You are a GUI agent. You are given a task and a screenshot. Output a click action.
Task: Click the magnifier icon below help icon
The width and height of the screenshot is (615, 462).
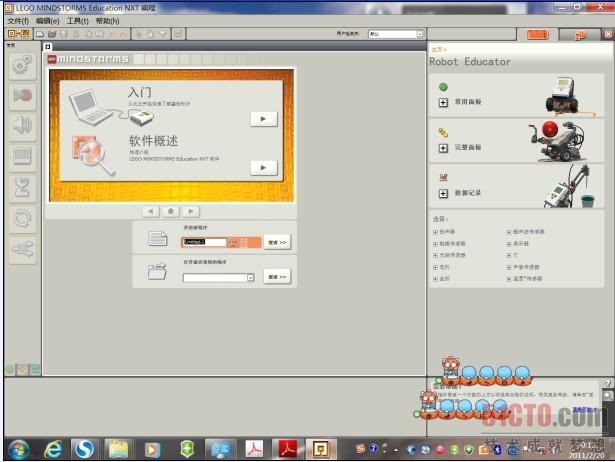click(608, 395)
